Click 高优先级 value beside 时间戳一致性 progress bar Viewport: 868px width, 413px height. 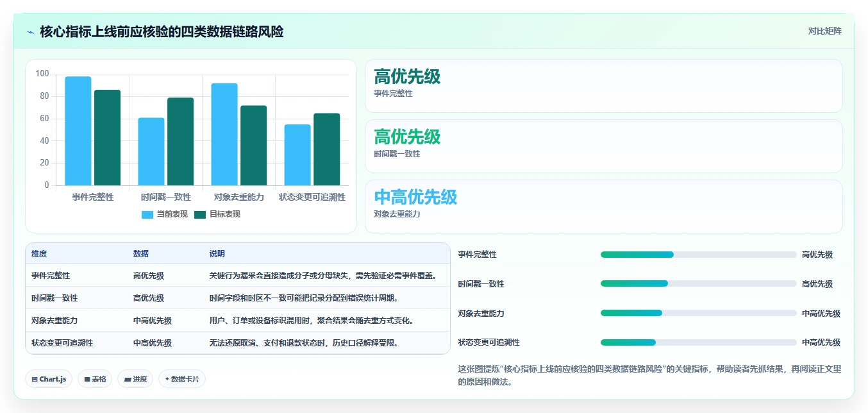[x=817, y=284]
